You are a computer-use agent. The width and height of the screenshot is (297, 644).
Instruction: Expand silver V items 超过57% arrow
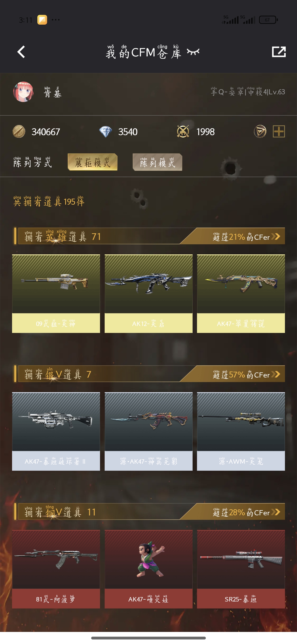pos(276,374)
